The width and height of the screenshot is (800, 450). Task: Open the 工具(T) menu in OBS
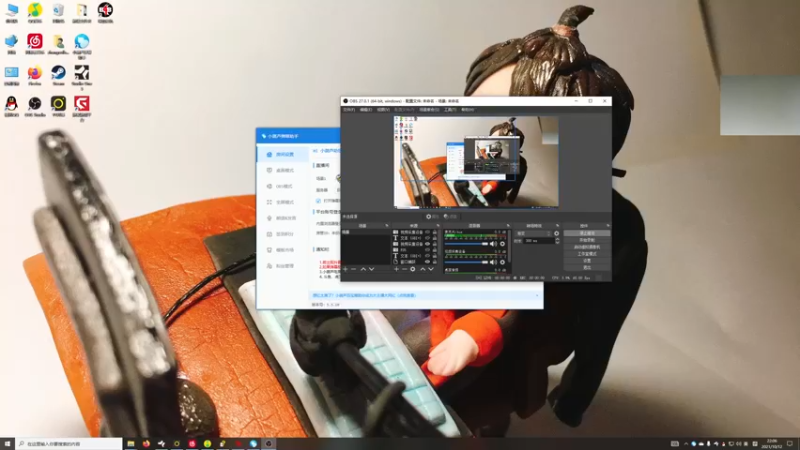449,109
